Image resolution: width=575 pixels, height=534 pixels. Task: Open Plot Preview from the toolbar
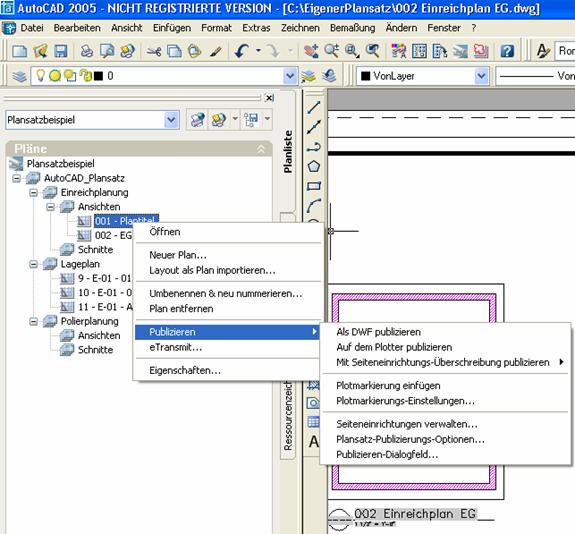pyautogui.click(x=107, y=51)
